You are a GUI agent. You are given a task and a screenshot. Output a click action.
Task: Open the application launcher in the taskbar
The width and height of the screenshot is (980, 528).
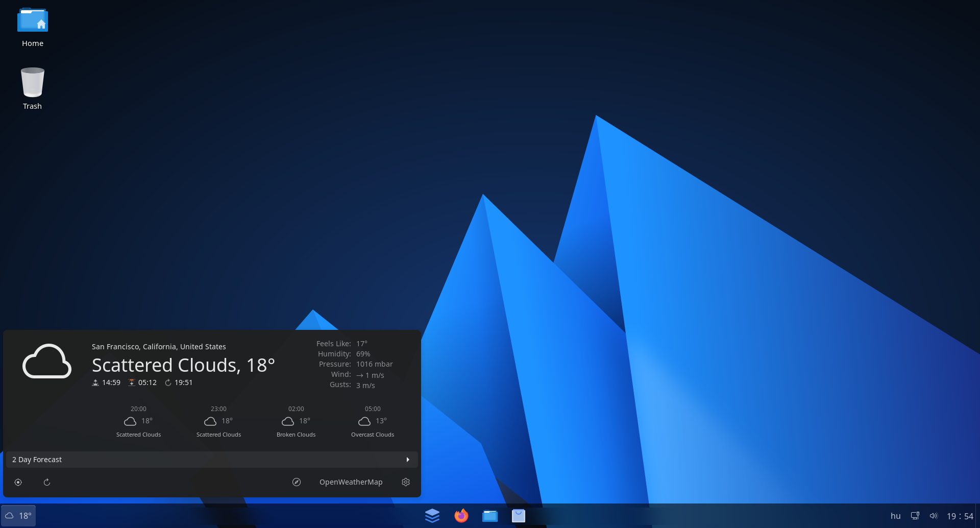432,516
